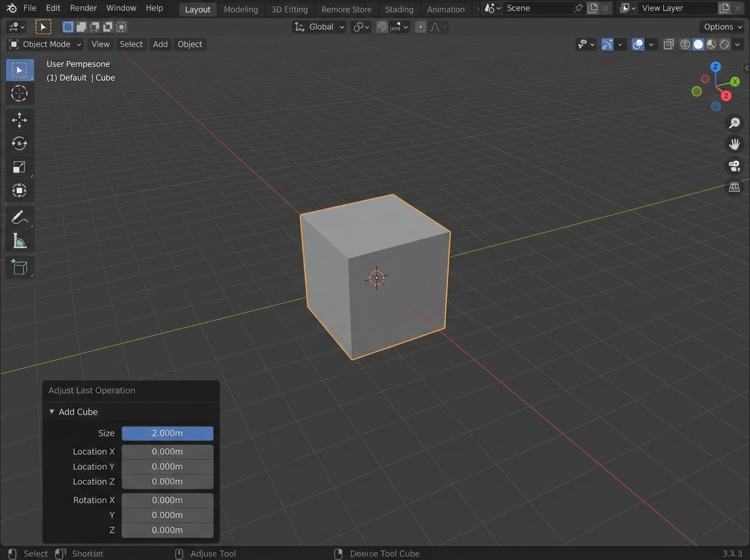Select the Add Cube tool

click(x=20, y=267)
